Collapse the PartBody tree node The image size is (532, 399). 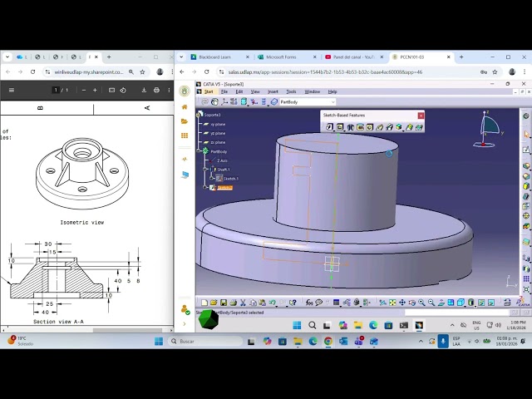199,150
